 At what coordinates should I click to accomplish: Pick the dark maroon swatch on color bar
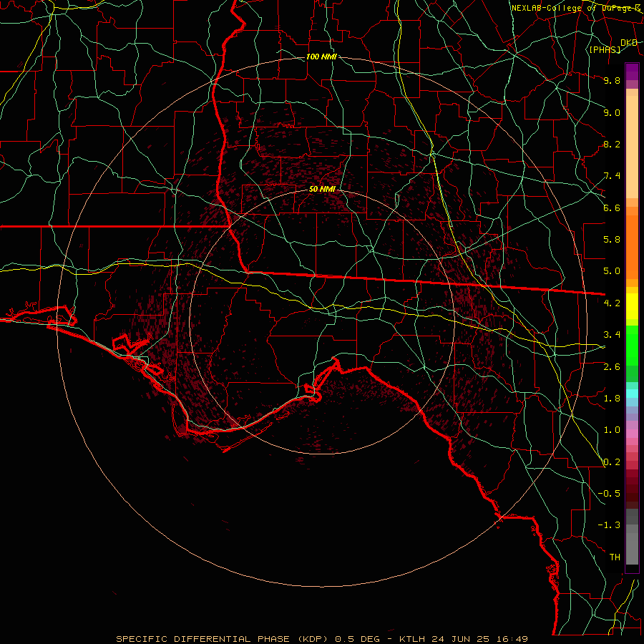pos(632,489)
